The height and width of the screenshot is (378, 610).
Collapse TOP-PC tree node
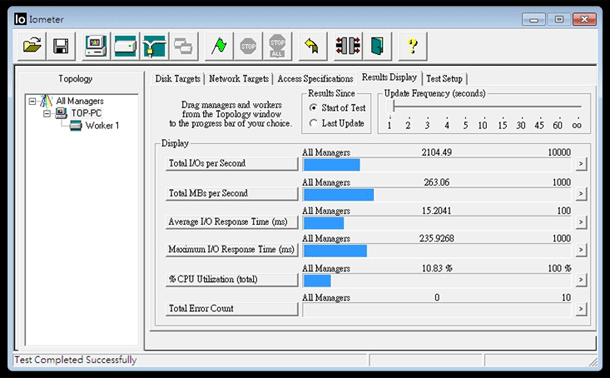(x=47, y=114)
